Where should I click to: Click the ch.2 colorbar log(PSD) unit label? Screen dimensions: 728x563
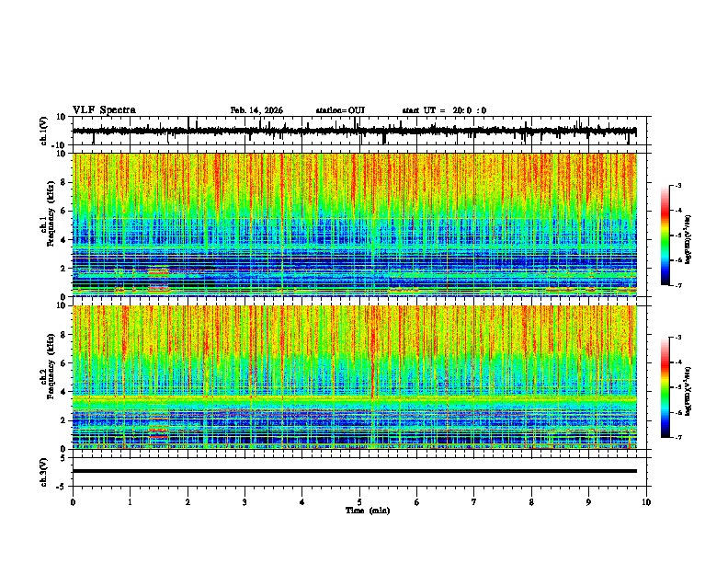[688, 391]
